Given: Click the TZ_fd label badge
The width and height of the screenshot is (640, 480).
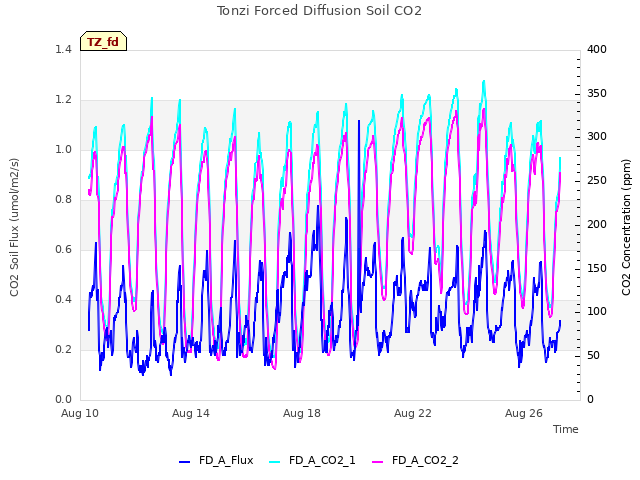Looking at the screenshot, I should [103, 41].
